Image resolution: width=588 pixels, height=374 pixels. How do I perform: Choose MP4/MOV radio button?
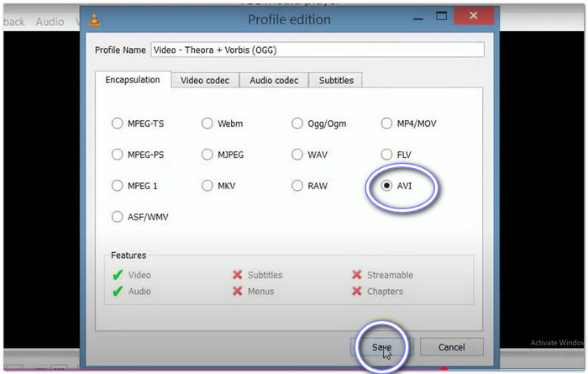(x=386, y=124)
